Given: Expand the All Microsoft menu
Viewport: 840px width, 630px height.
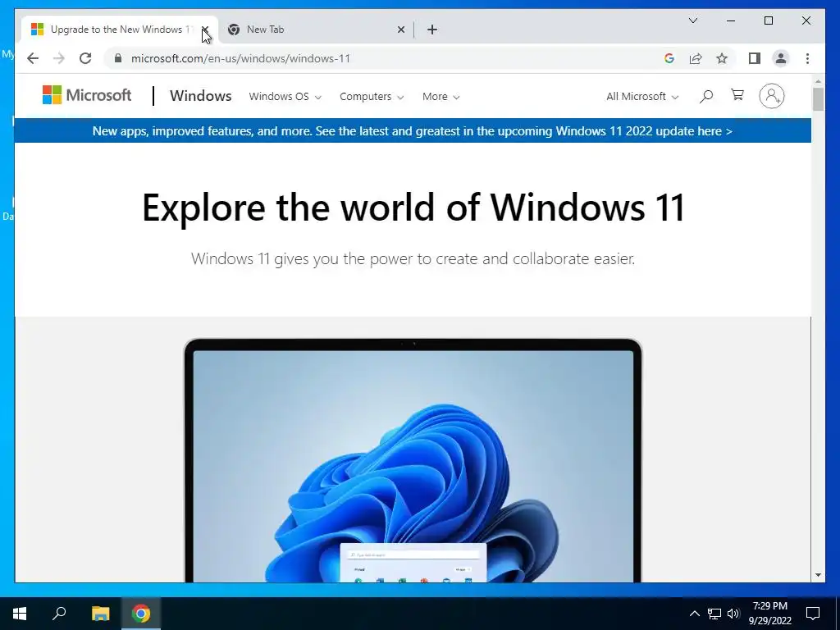Looking at the screenshot, I should click(642, 97).
